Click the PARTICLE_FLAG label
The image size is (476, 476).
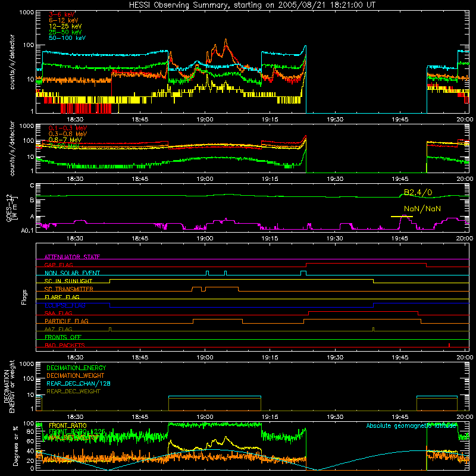(67, 321)
